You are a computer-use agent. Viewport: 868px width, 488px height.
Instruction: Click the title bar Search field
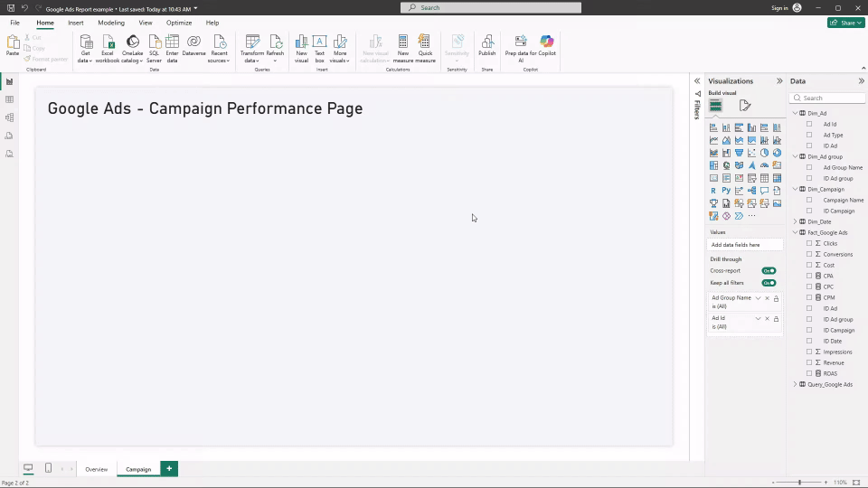pyautogui.click(x=491, y=8)
